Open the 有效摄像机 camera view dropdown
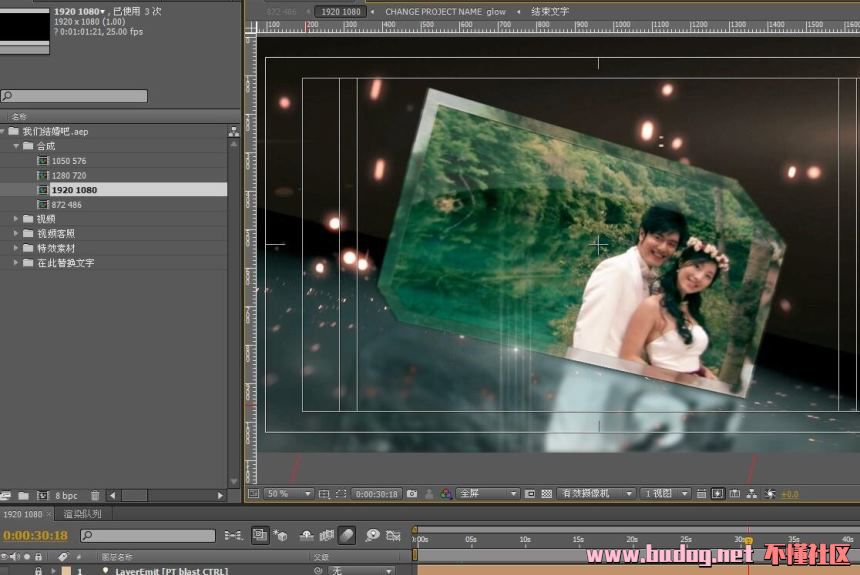Screen dimensions: 860x575 point(596,494)
